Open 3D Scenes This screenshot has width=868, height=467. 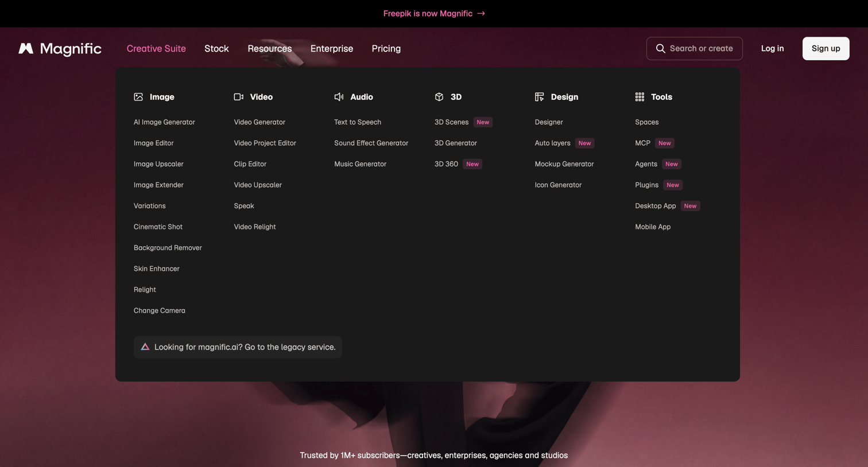coord(451,122)
